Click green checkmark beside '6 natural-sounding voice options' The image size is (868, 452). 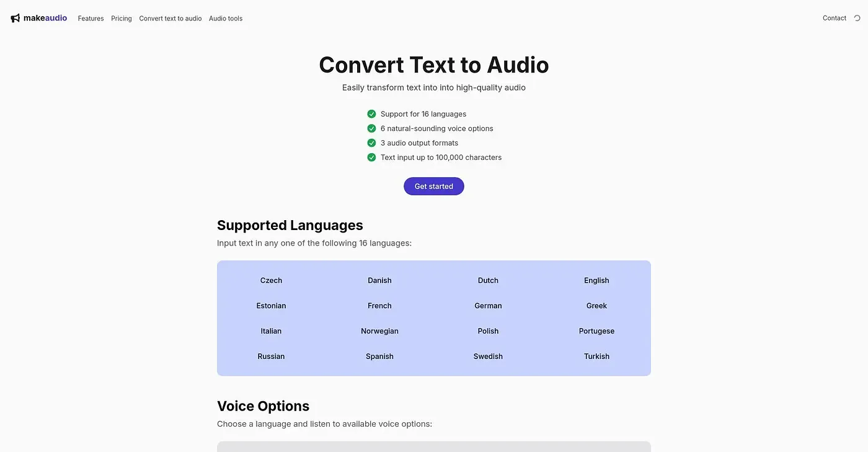[371, 128]
